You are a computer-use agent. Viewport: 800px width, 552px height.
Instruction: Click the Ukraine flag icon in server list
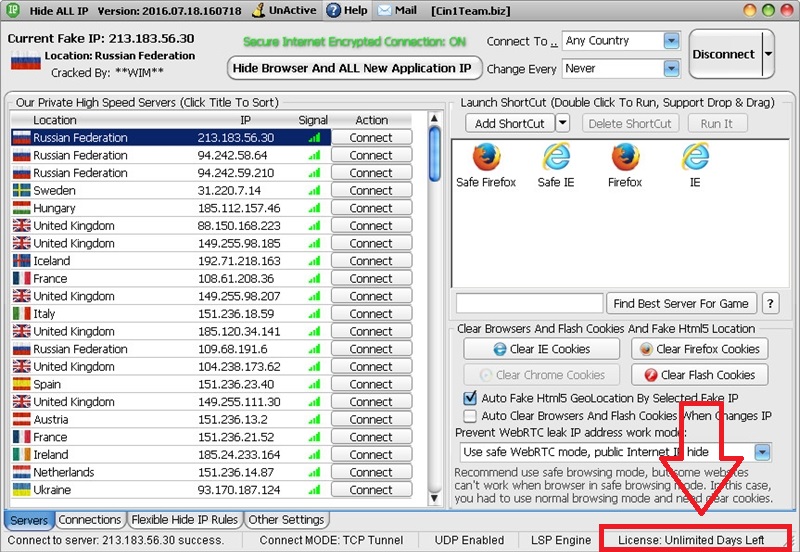click(21, 490)
